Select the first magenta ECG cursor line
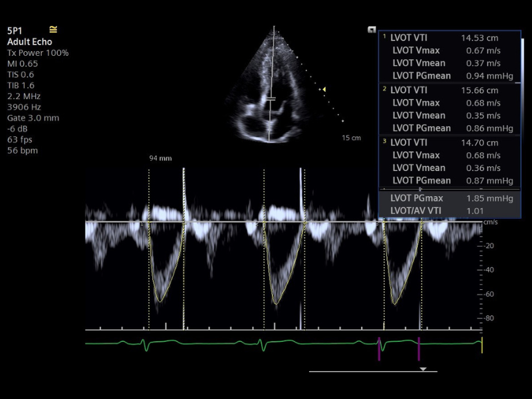This screenshot has width=532, height=399. (x=379, y=347)
